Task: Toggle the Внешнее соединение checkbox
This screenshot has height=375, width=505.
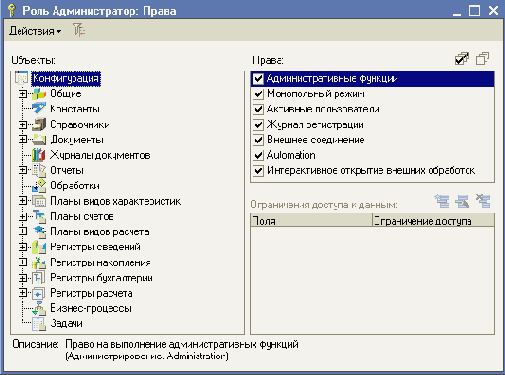Action: [258, 140]
